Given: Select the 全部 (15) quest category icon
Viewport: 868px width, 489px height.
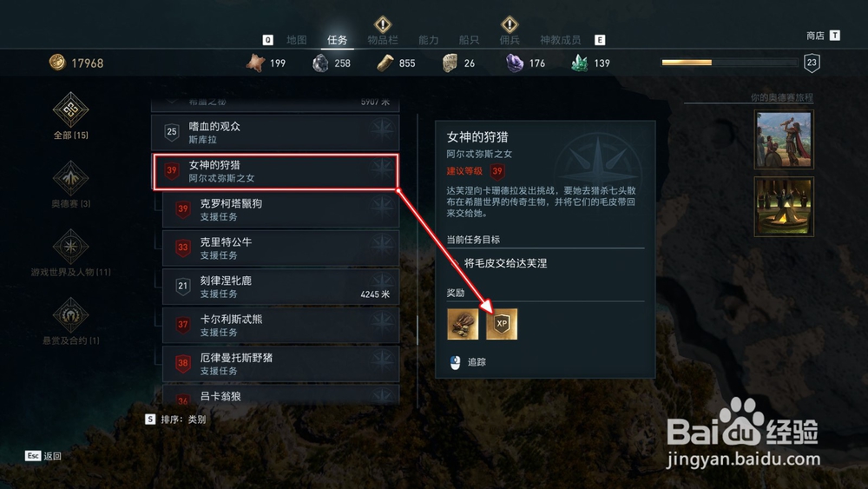Looking at the screenshot, I should coord(70,109).
